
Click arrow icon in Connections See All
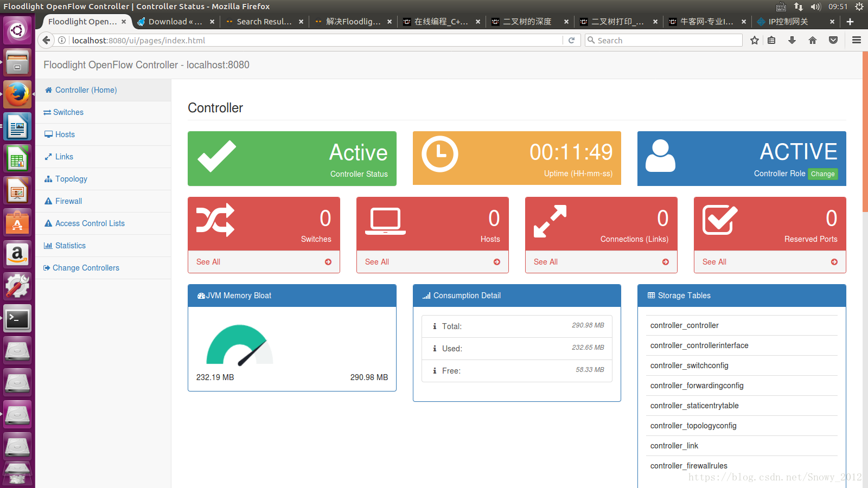point(666,262)
